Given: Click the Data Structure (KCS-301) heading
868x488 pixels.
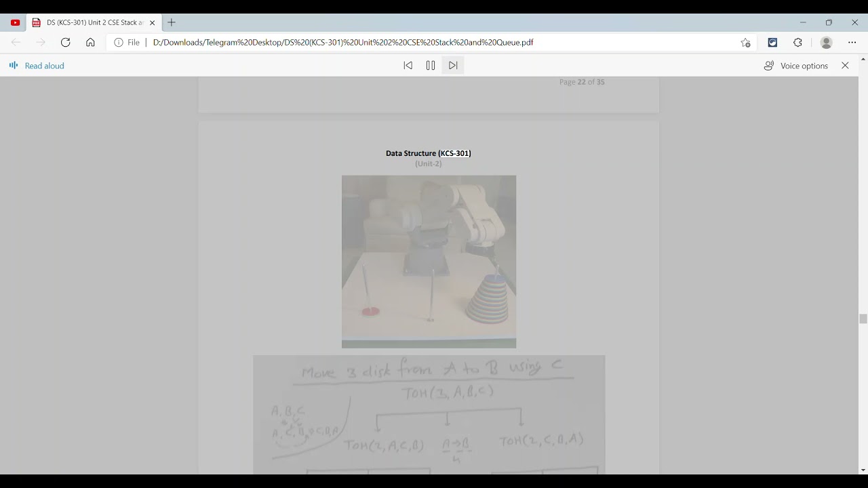Looking at the screenshot, I should point(429,153).
